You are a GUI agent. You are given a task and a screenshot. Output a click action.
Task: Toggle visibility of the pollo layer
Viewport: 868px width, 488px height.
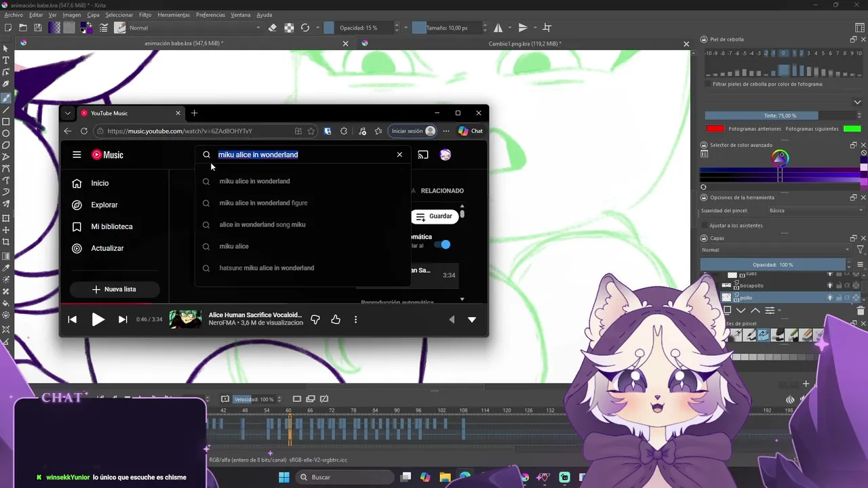click(x=829, y=298)
